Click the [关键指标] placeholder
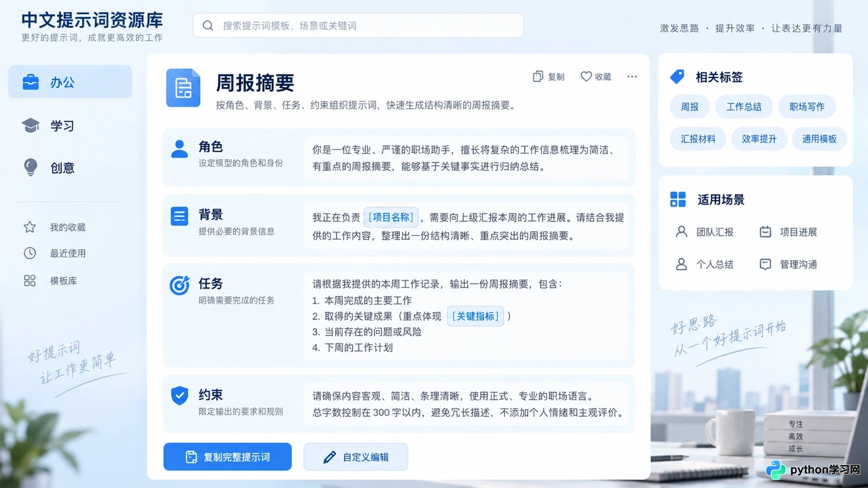Viewport: 868px width, 488px height. click(476, 316)
